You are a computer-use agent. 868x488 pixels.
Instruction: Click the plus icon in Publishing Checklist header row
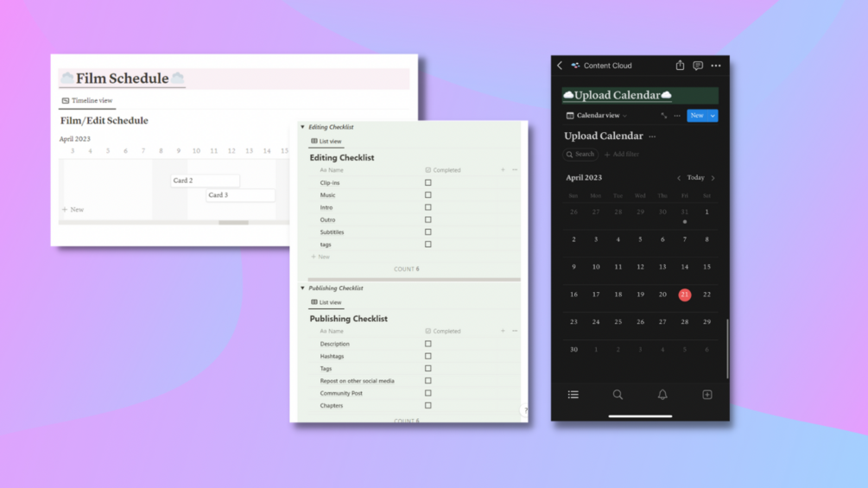click(x=503, y=331)
